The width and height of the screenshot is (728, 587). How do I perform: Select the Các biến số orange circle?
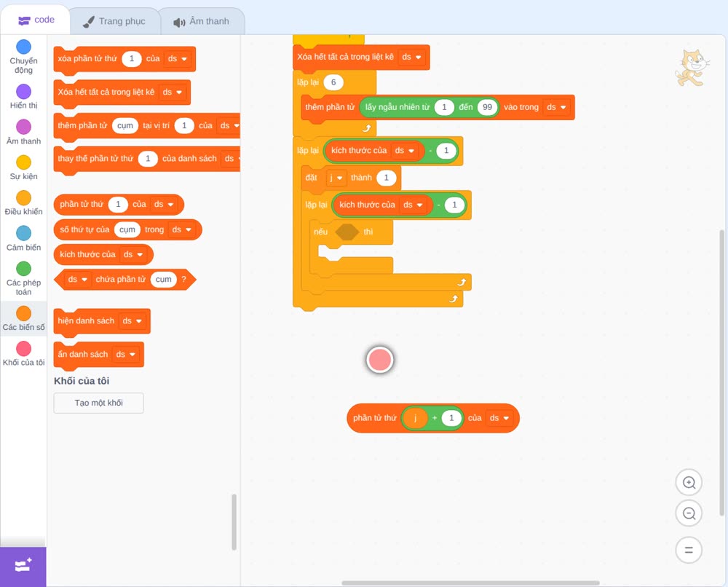click(23, 313)
